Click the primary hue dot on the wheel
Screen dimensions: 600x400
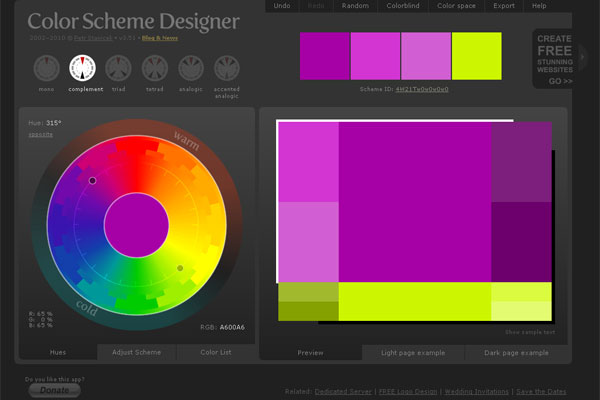[x=93, y=181]
